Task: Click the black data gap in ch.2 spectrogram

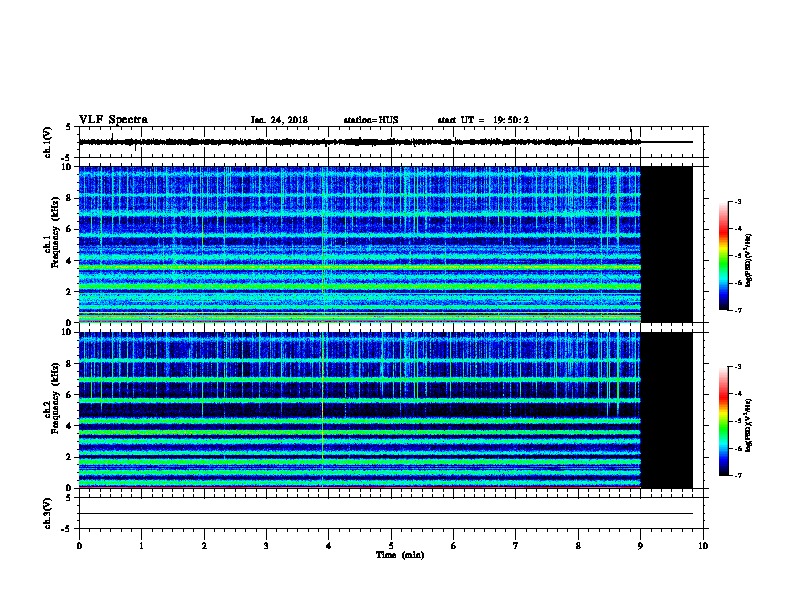Action: (x=666, y=410)
